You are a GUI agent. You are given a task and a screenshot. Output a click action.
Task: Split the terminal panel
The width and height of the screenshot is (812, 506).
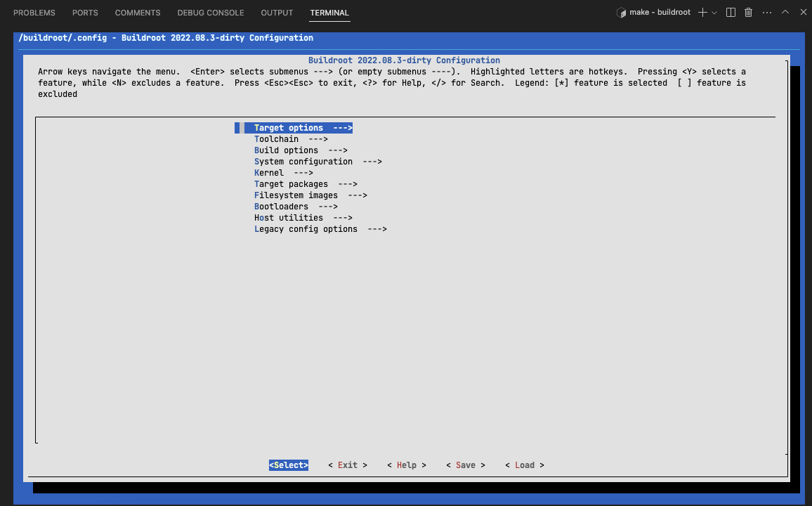tap(731, 13)
